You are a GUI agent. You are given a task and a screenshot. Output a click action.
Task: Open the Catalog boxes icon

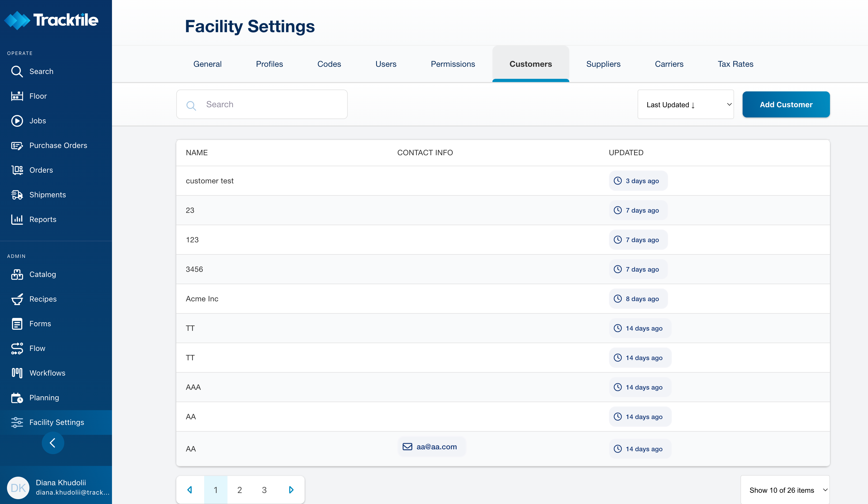[17, 275]
